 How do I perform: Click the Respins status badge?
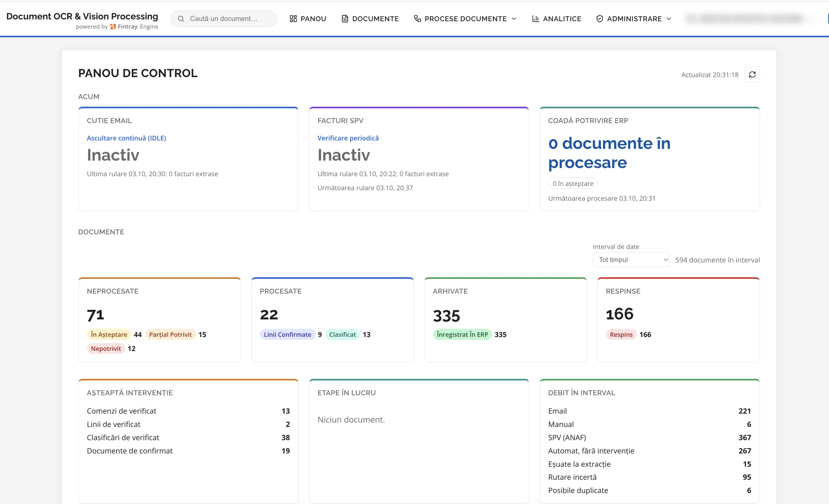621,335
